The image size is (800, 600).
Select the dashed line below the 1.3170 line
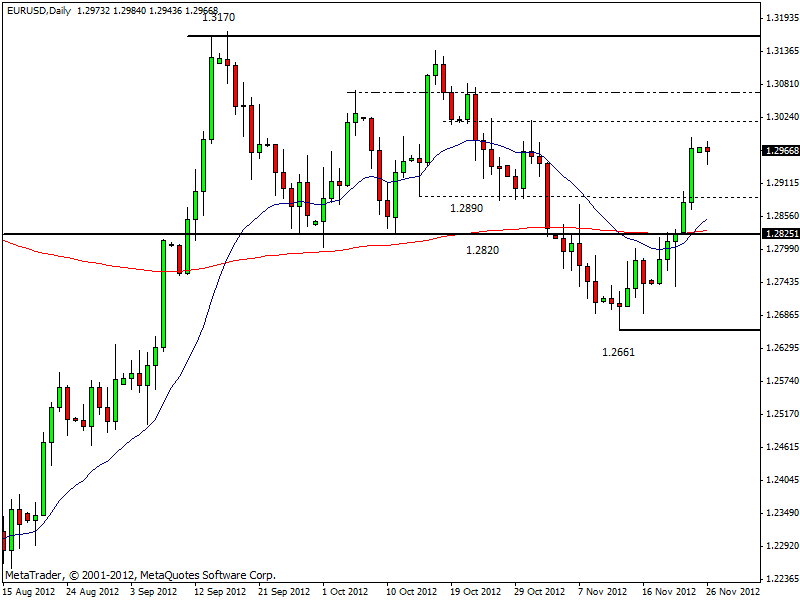(x=600, y=92)
